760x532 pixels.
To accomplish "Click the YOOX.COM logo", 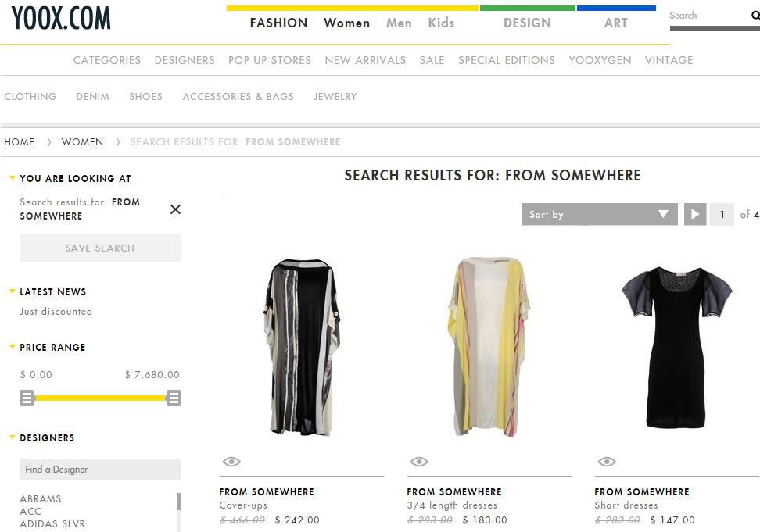I will click(x=61, y=19).
